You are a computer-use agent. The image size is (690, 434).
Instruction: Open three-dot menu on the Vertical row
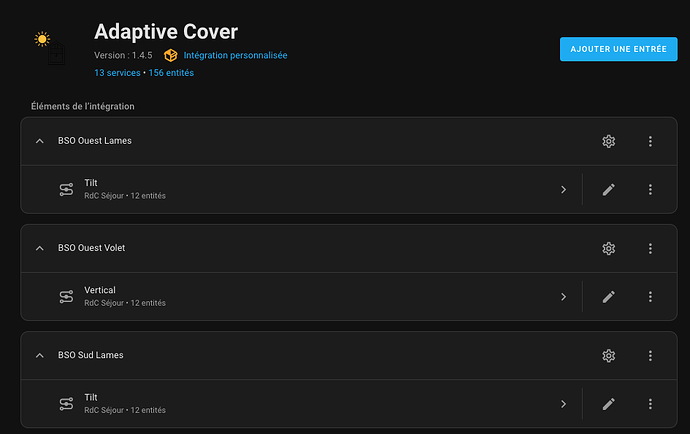(650, 297)
